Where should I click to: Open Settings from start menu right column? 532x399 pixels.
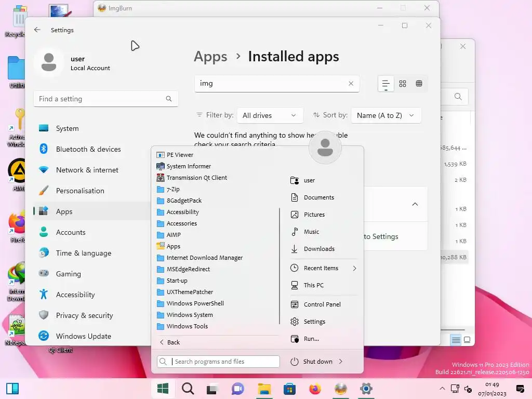308,321
